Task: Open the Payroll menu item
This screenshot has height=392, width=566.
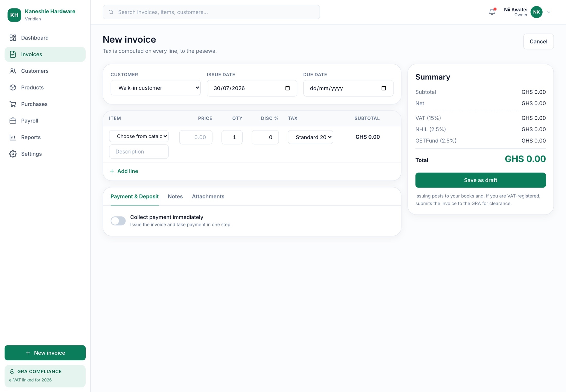Action: click(x=45, y=121)
